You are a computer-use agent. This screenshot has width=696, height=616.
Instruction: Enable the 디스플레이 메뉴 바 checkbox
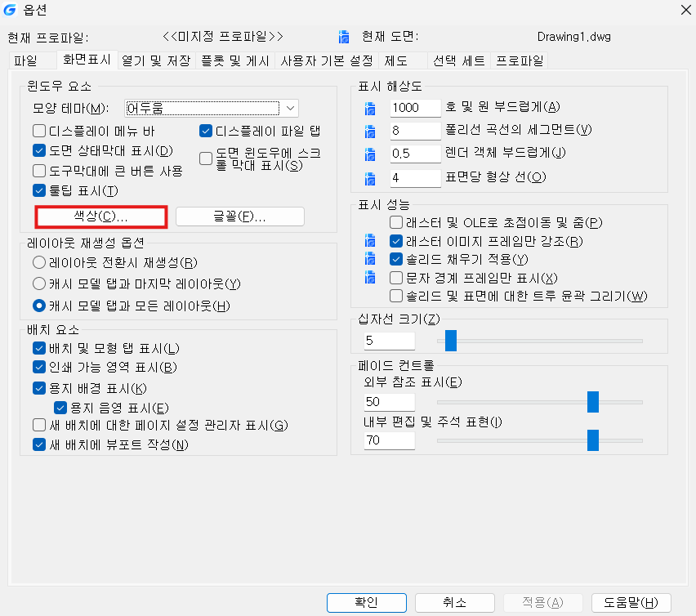38,131
